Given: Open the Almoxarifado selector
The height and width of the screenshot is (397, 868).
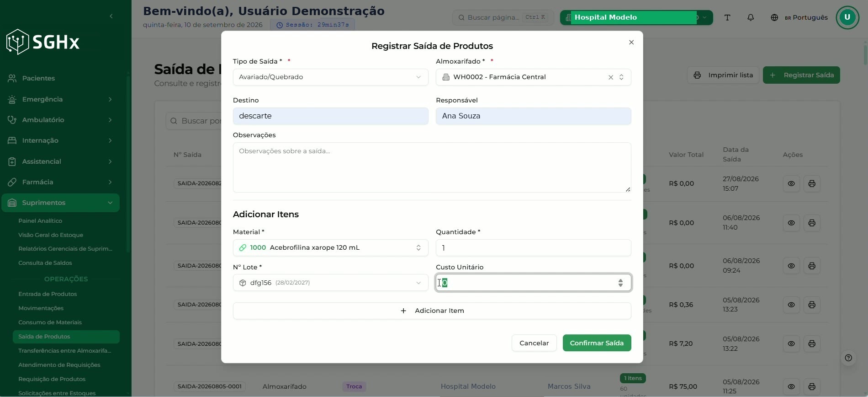Looking at the screenshot, I should click(x=533, y=77).
